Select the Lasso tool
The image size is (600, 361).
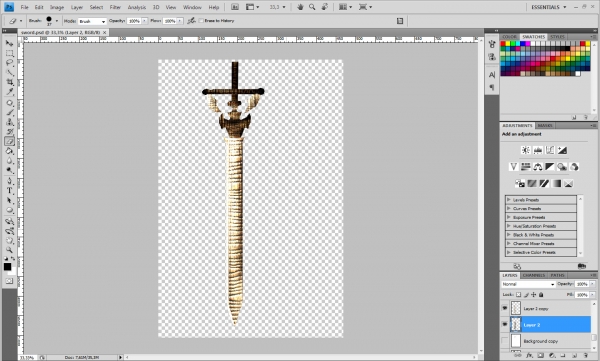(10, 62)
